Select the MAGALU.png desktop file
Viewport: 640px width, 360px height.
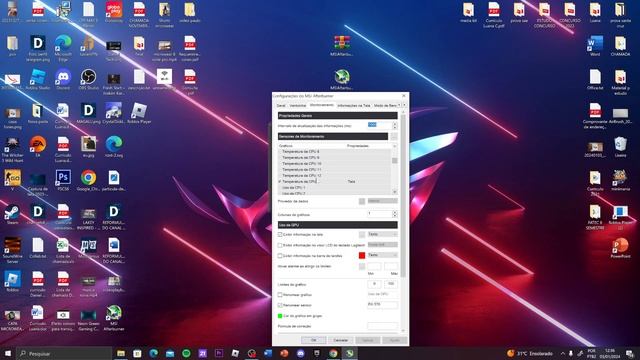88,113
